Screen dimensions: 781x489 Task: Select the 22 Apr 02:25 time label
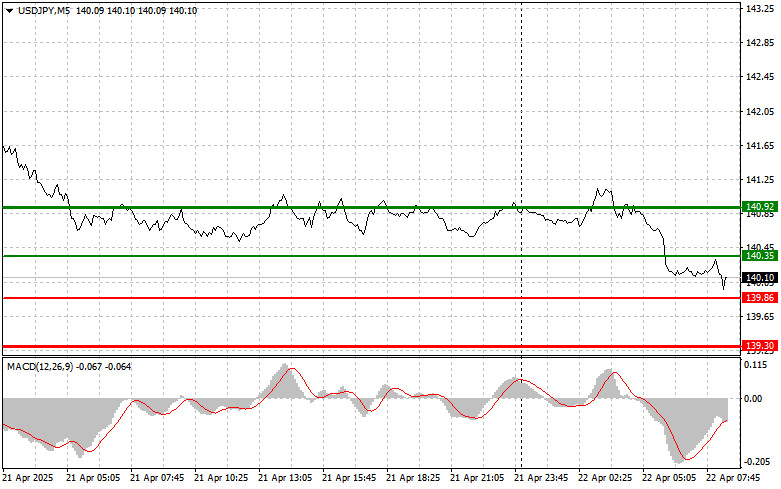[x=605, y=478]
